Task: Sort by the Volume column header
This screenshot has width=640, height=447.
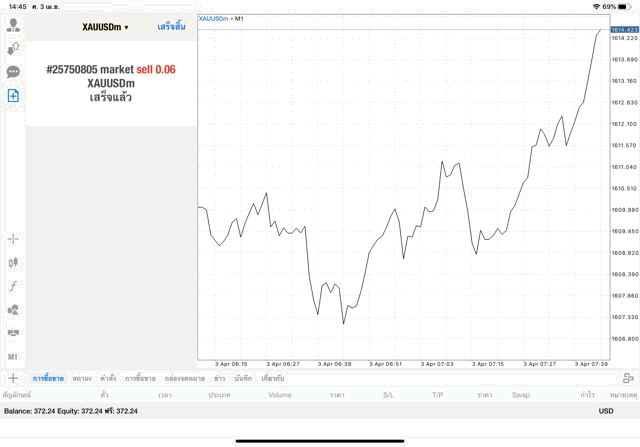Action: click(280, 395)
